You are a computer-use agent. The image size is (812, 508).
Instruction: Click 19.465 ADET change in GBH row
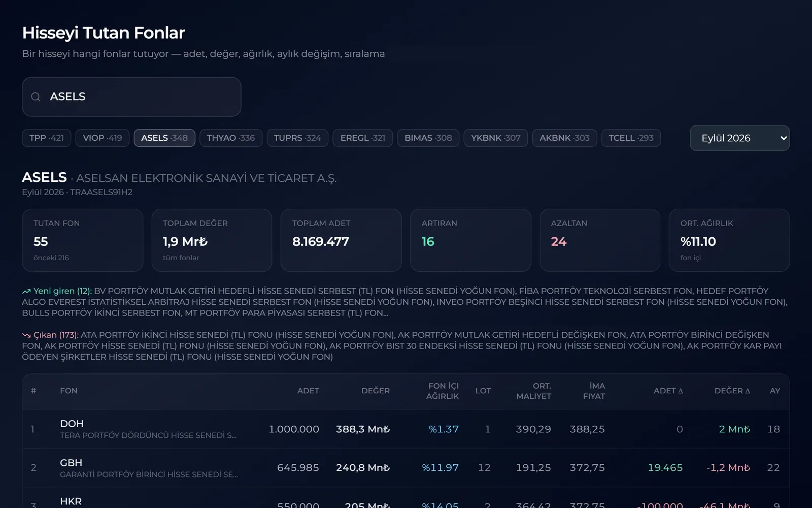point(665,468)
